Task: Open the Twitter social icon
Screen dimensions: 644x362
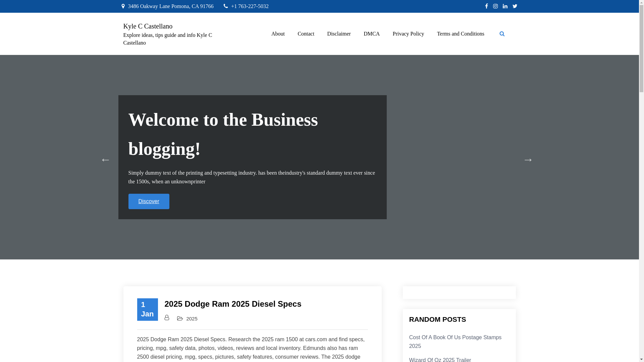Action: (515, 6)
